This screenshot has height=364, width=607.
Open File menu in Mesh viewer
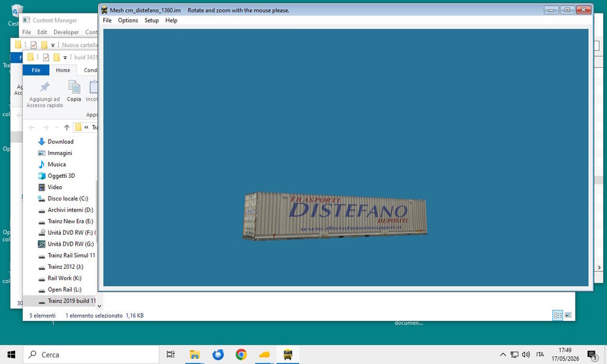point(107,21)
